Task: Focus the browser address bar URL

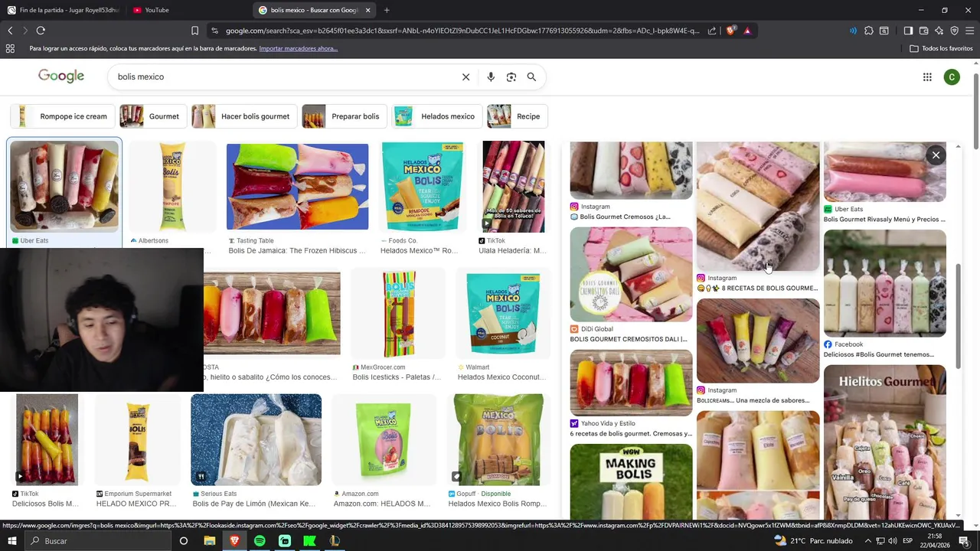Action: 462,31
